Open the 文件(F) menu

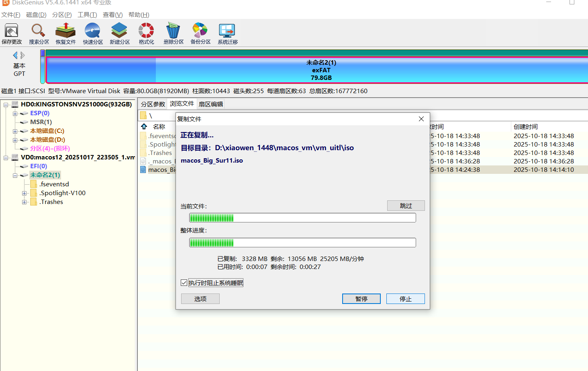11,15
